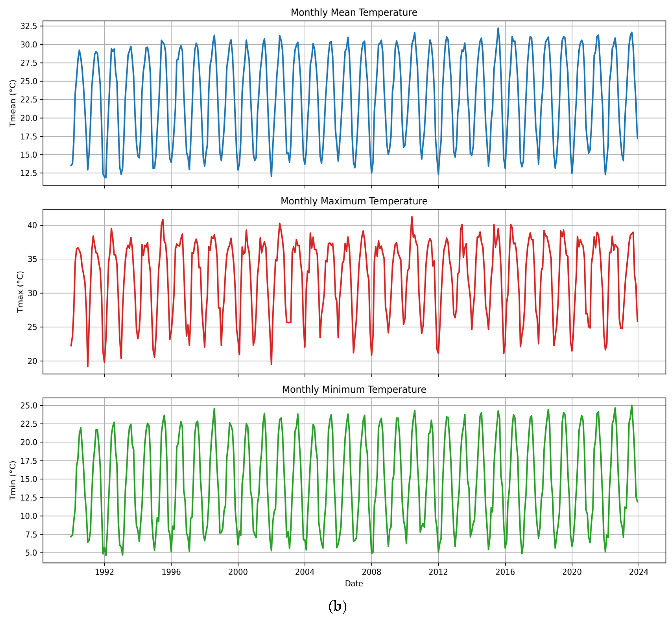Click the 2004 x-axis tick label

click(305, 572)
